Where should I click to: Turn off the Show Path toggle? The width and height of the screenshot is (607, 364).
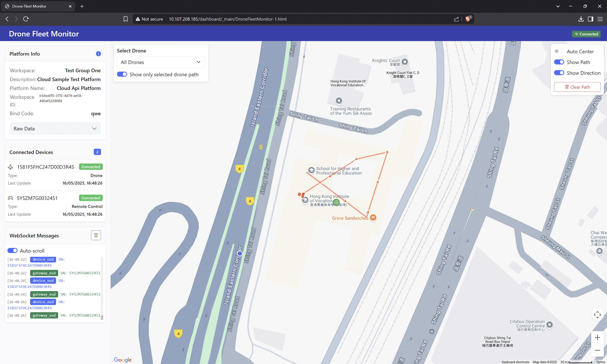pyautogui.click(x=559, y=62)
